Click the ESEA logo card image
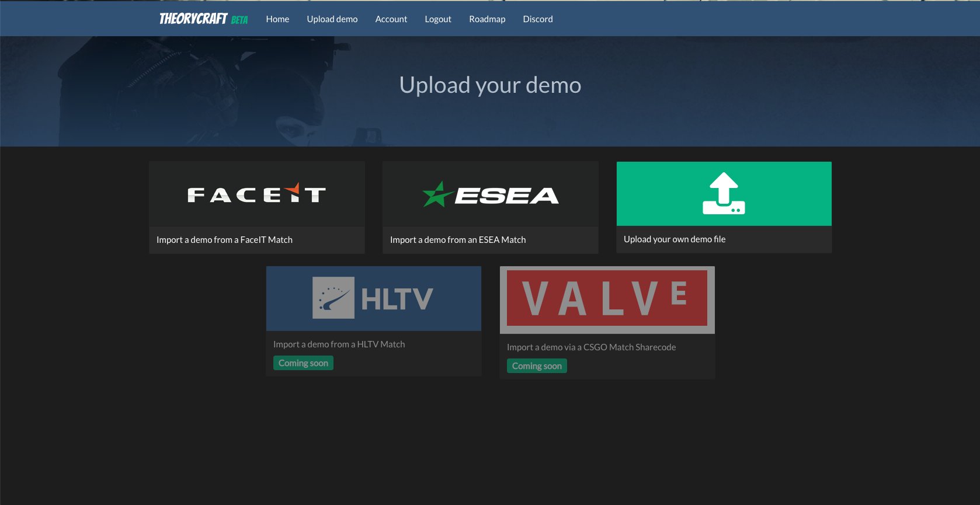 tap(491, 194)
